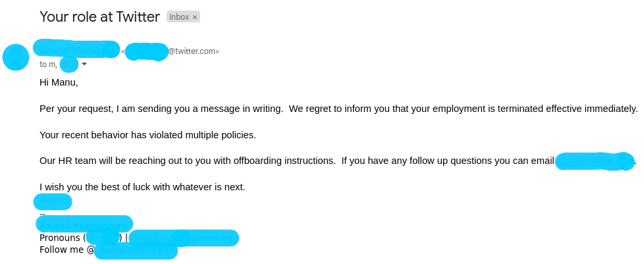Click the subject "Your role at Twitter"

point(100,17)
